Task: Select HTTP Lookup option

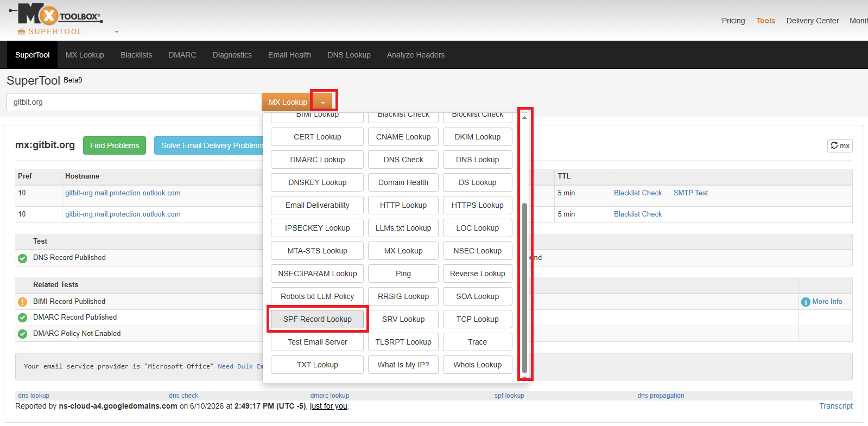Action: (x=403, y=205)
